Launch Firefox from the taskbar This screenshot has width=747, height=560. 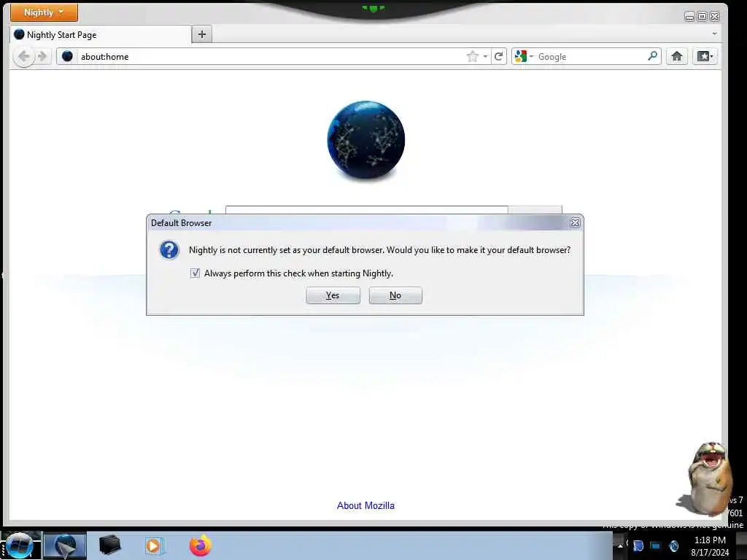(201, 545)
